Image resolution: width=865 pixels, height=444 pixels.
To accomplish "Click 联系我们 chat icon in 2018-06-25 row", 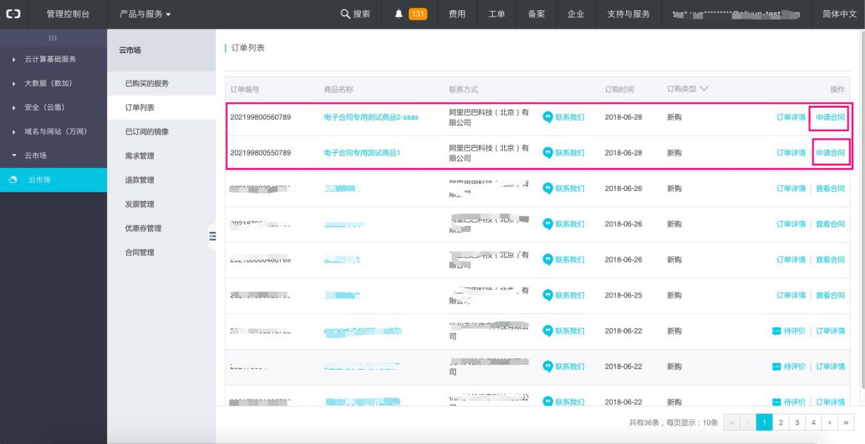I will [x=548, y=295].
